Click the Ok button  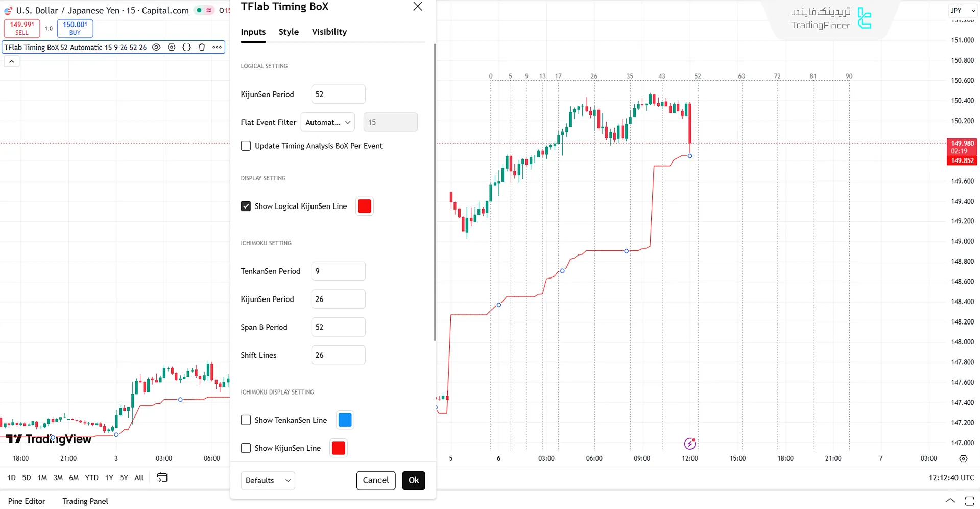413,480
